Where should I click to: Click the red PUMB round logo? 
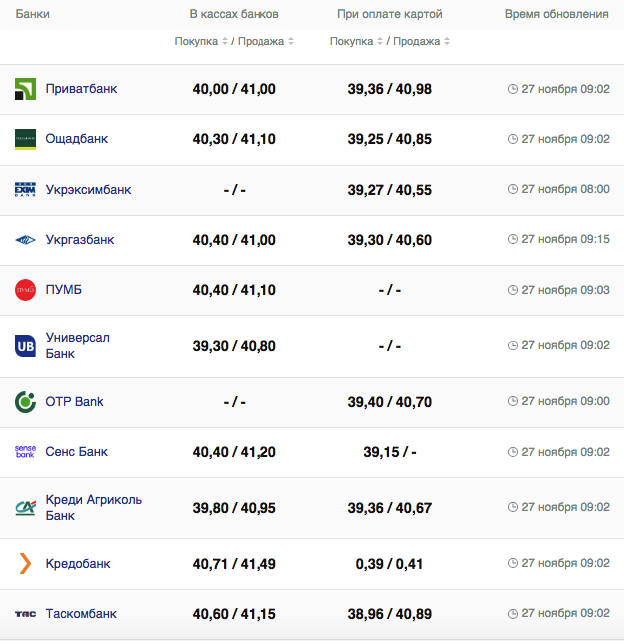pos(25,290)
